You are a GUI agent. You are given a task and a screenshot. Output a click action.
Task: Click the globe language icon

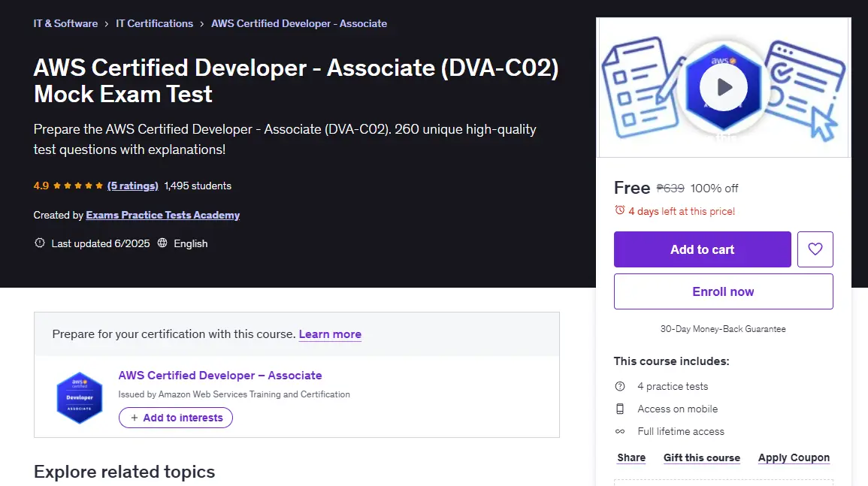[x=162, y=243]
